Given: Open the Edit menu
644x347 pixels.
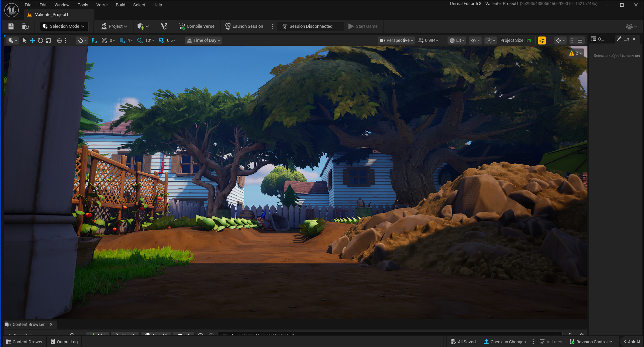Looking at the screenshot, I should click(43, 5).
